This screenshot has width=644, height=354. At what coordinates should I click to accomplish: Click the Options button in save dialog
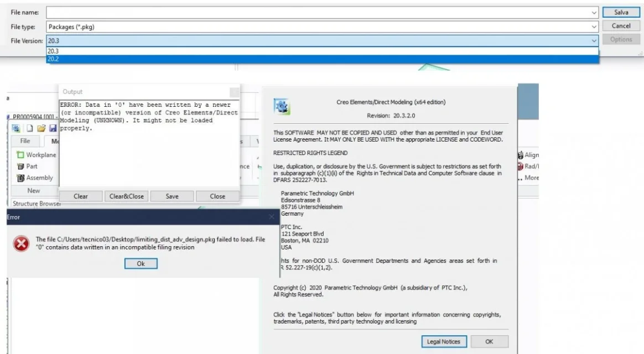click(621, 39)
